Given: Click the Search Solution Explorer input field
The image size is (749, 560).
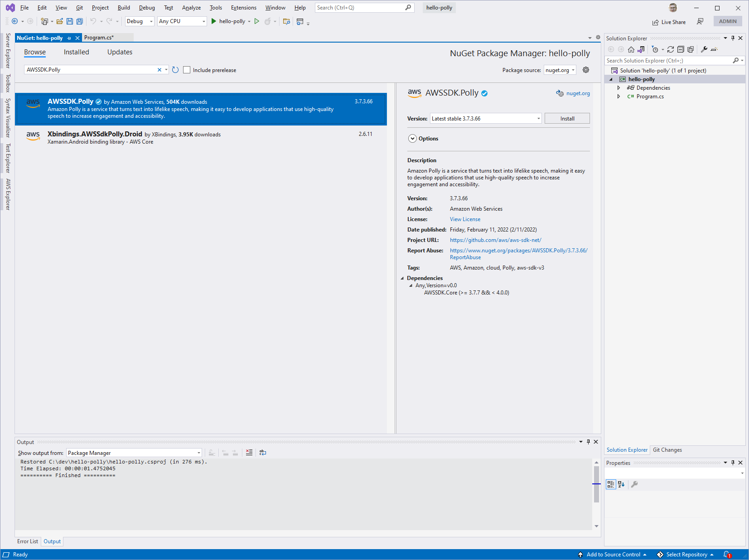Looking at the screenshot, I should coord(668,61).
